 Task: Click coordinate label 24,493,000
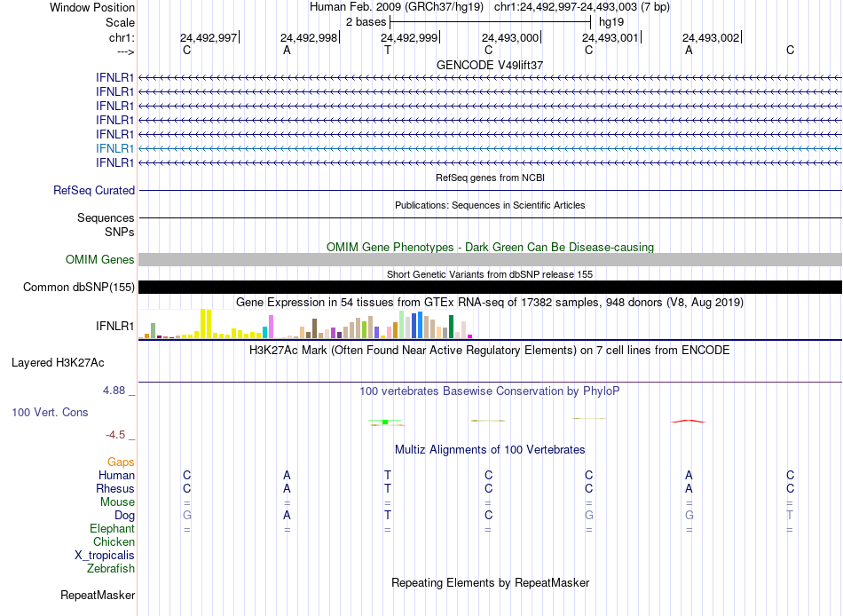pos(509,37)
